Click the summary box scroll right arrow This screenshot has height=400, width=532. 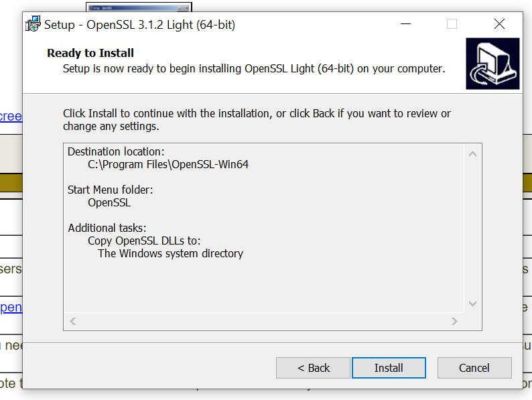[x=454, y=321]
